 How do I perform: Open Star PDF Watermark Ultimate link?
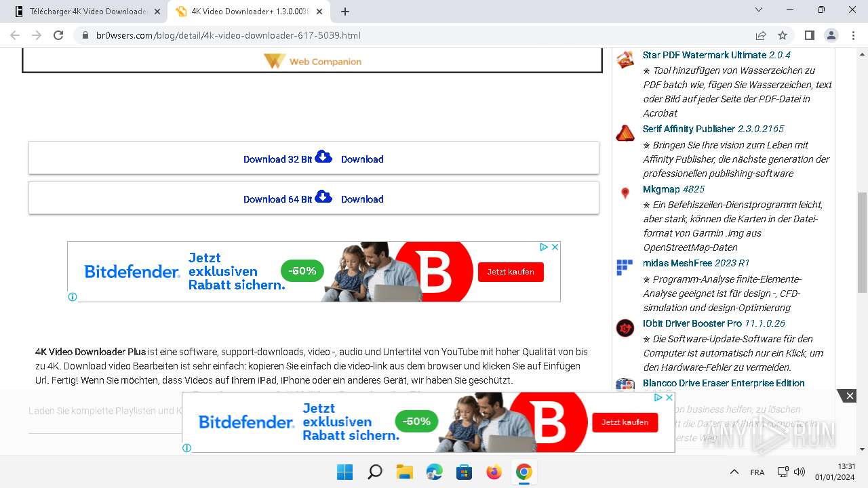pos(716,55)
